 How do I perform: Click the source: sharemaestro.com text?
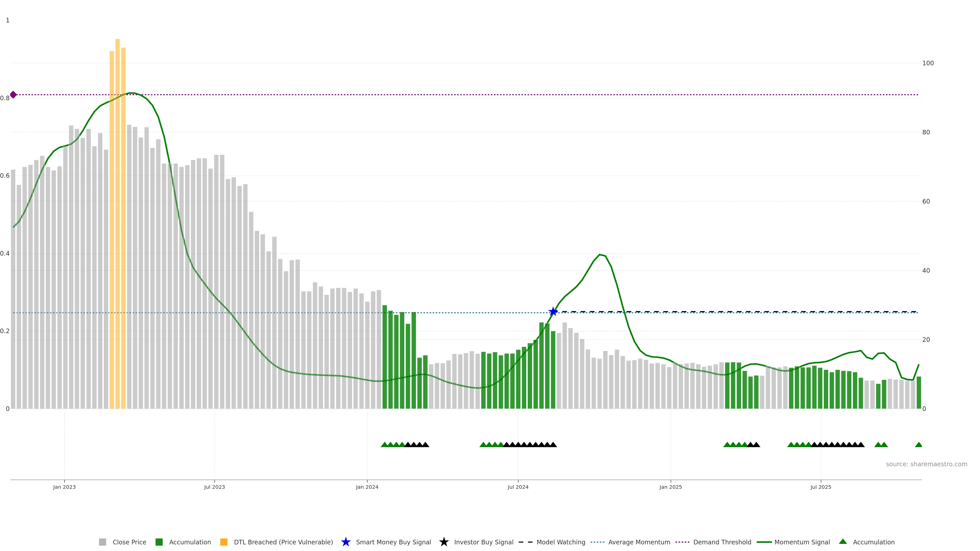pyautogui.click(x=926, y=464)
